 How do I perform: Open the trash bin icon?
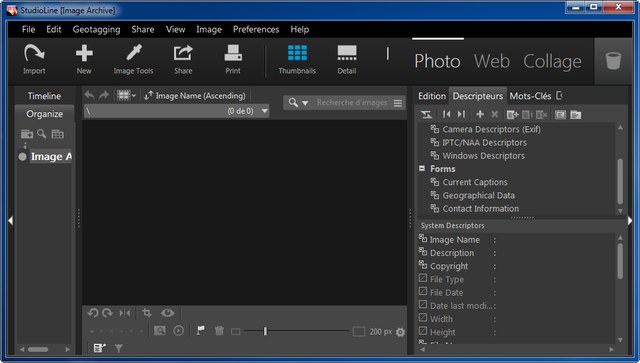613,61
